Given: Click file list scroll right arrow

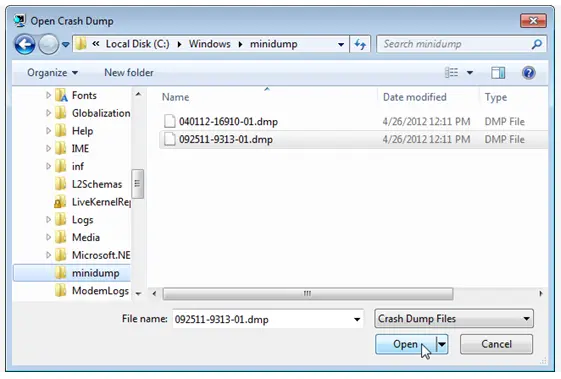Looking at the screenshot, I should (x=541, y=294).
